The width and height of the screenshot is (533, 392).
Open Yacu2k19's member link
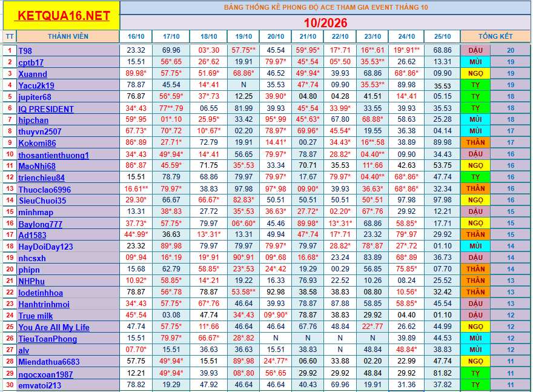tap(36, 85)
